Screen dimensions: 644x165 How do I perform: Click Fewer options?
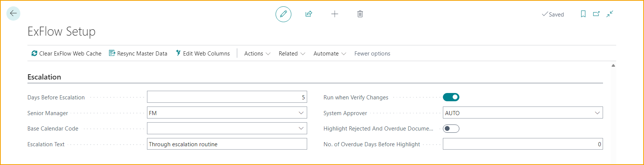pyautogui.click(x=372, y=54)
